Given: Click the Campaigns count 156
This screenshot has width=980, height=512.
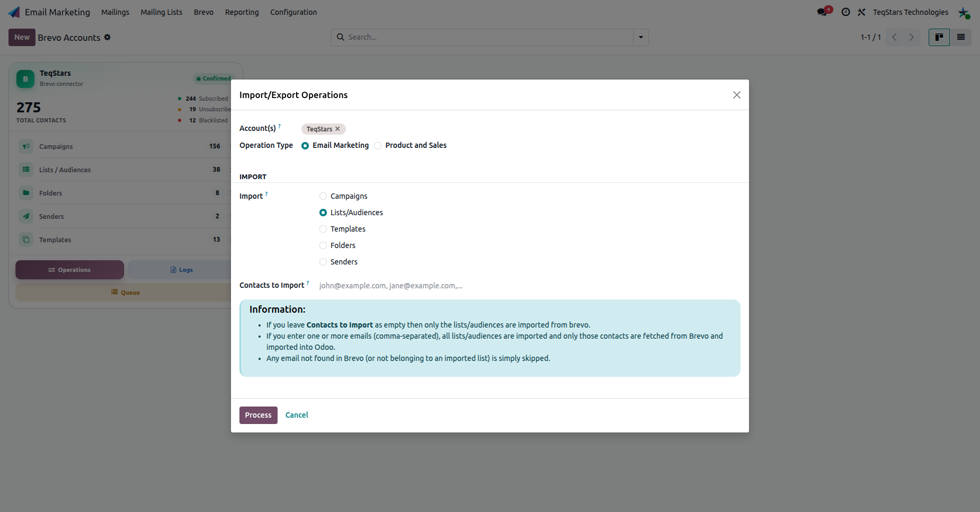Looking at the screenshot, I should [215, 146].
